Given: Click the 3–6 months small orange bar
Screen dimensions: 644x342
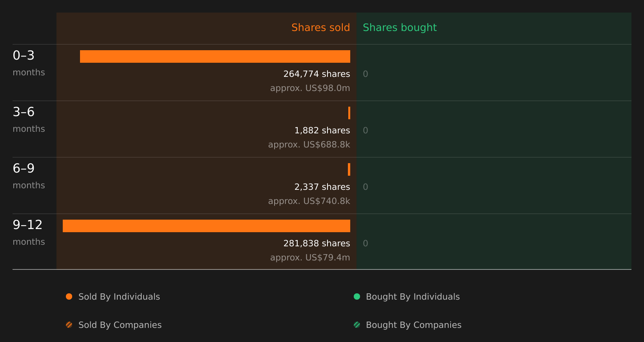Looking at the screenshot, I should 349,113.
